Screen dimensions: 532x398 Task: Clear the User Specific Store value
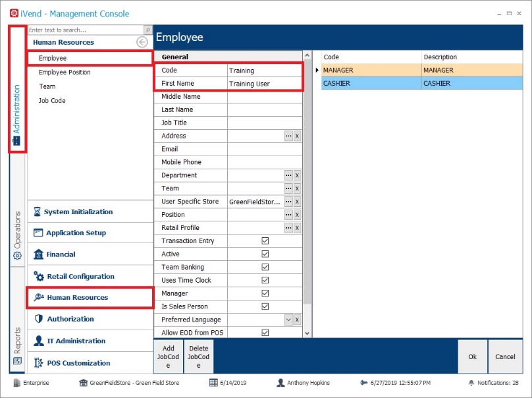pyautogui.click(x=297, y=202)
